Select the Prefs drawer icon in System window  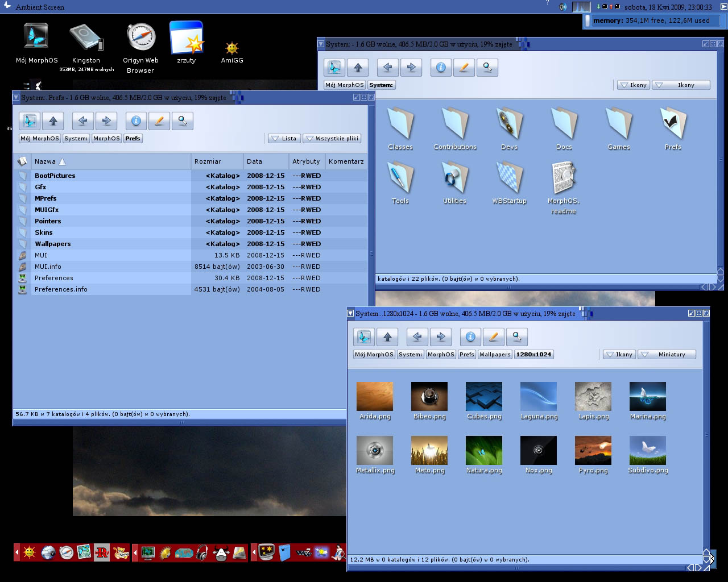(x=673, y=128)
